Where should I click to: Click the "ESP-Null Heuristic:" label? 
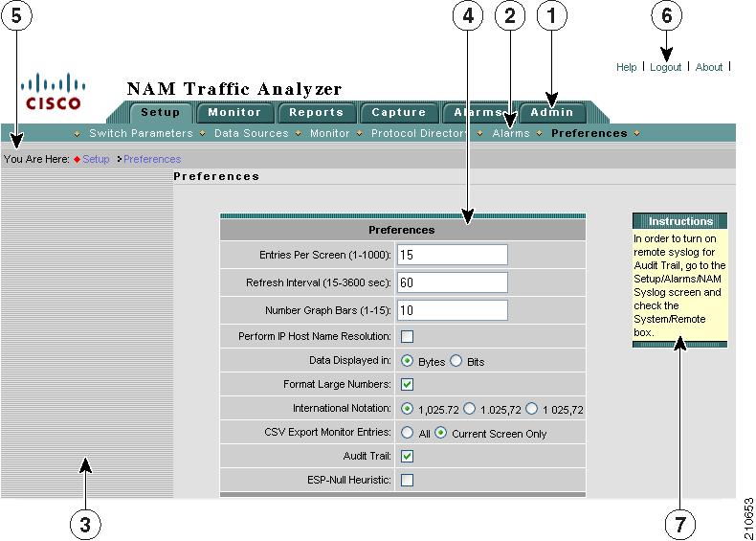coord(349,480)
